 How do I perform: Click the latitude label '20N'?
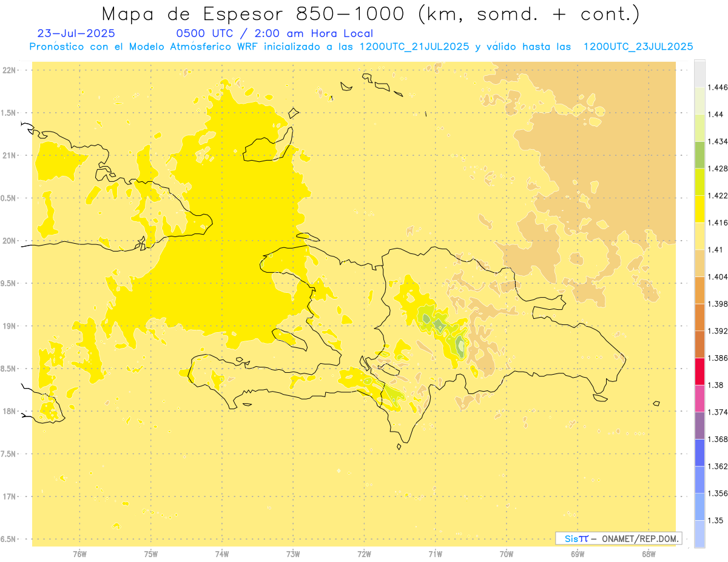click(x=9, y=241)
